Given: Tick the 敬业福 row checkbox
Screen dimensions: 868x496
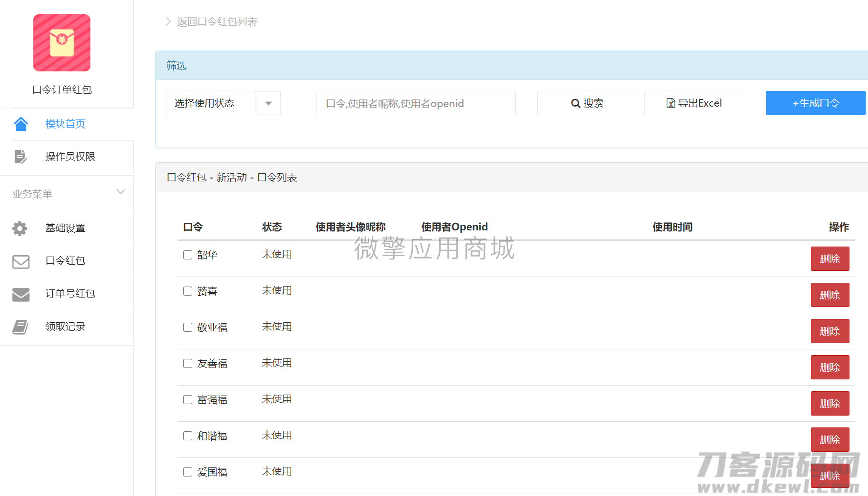Looking at the screenshot, I should (x=188, y=327).
